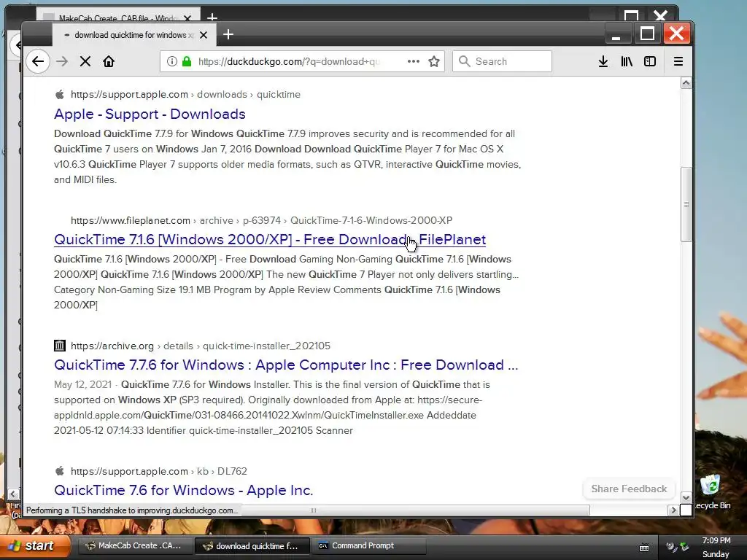
Task: Open the Library bookshelf icon
Action: click(x=627, y=61)
